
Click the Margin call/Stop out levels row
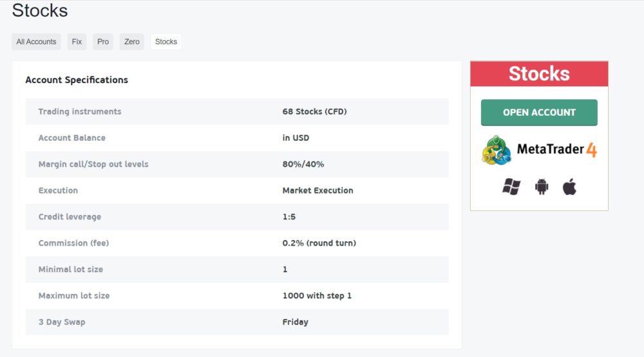pos(237,164)
